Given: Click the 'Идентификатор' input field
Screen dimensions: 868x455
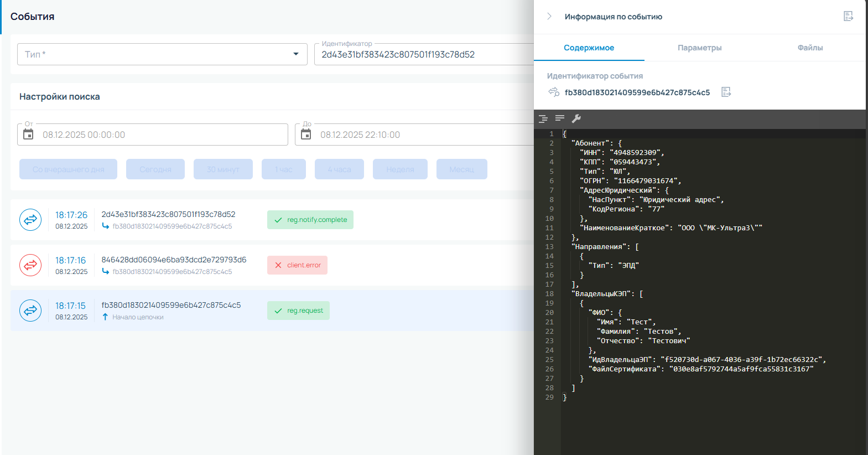Looking at the screenshot, I should click(423, 55).
